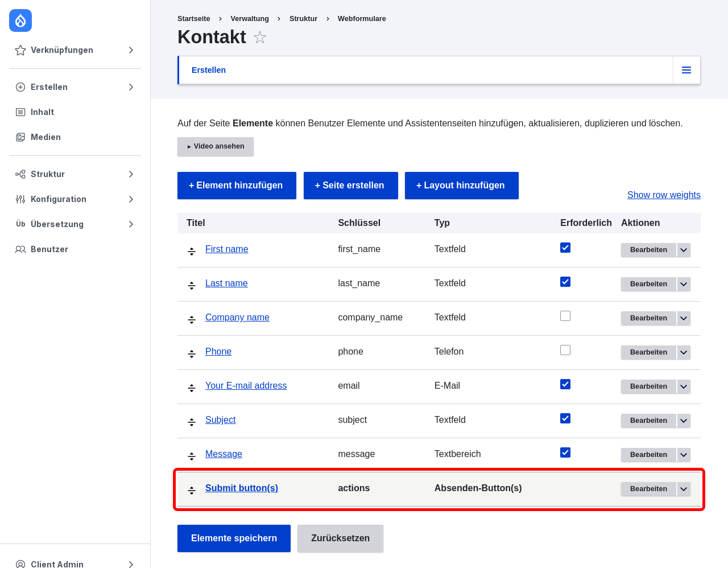Viewport: 728px width, 568px height.
Task: Grab drag handle of Company name row
Action: (192, 319)
